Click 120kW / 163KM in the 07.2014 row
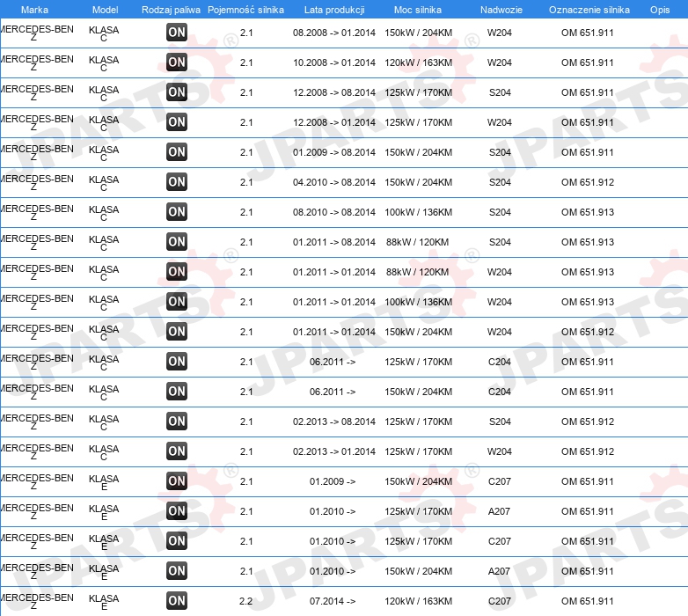Image resolution: width=688 pixels, height=616 pixels. point(418,601)
